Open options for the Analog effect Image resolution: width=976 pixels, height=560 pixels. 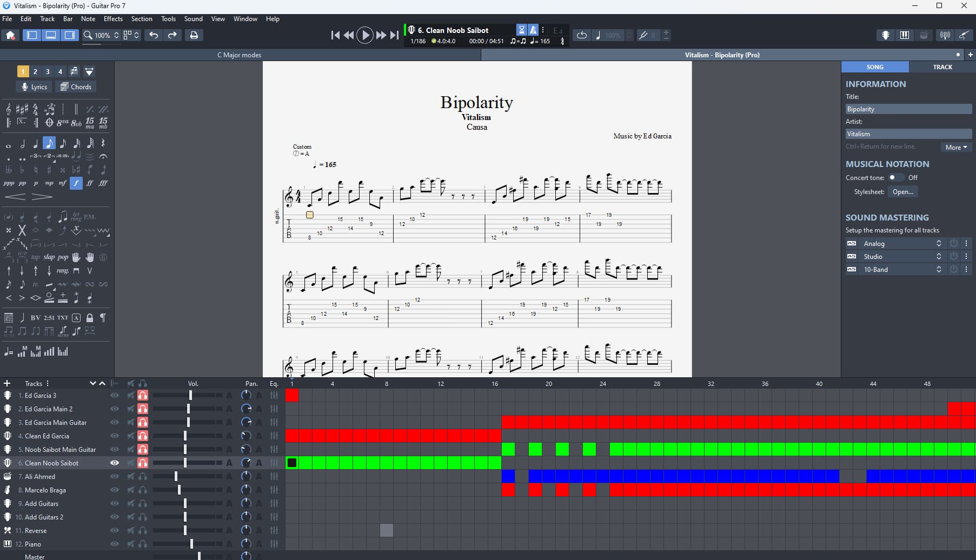click(x=966, y=244)
